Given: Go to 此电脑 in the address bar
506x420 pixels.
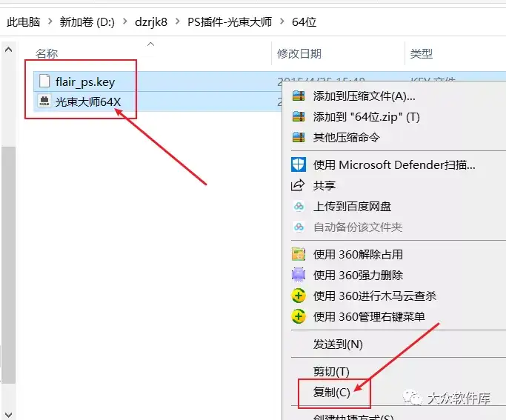Looking at the screenshot, I should coord(23,22).
